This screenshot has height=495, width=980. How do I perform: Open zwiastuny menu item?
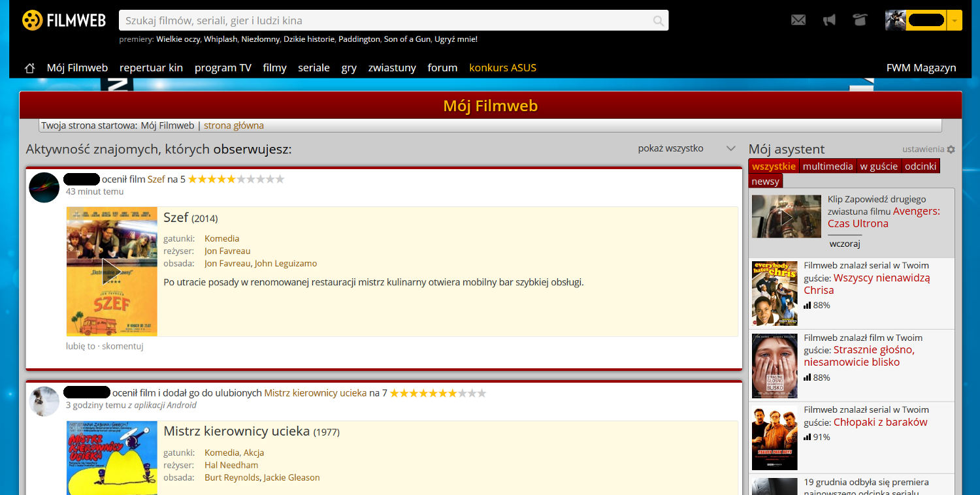coord(392,68)
